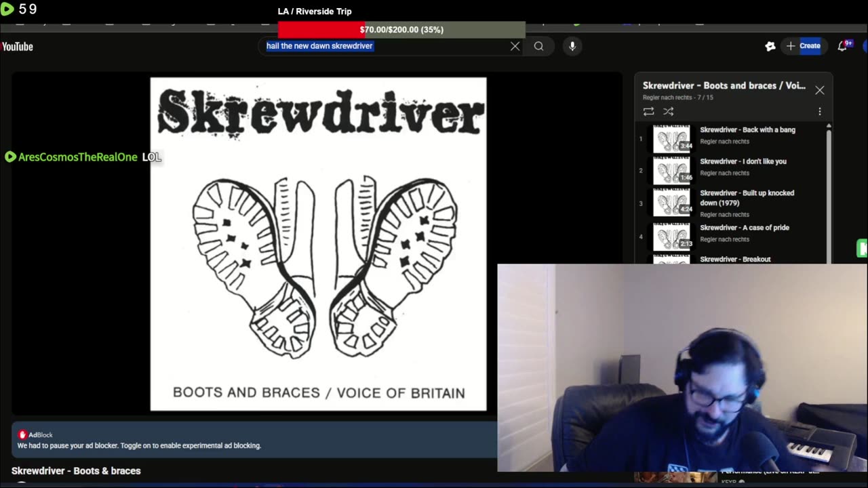Toggle playlist shuffle

click(669, 111)
